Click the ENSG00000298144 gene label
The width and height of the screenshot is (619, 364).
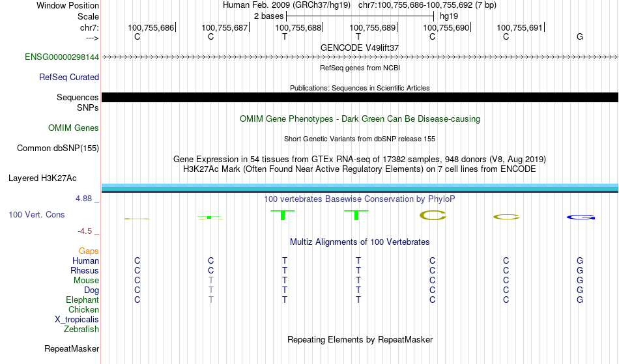(62, 57)
